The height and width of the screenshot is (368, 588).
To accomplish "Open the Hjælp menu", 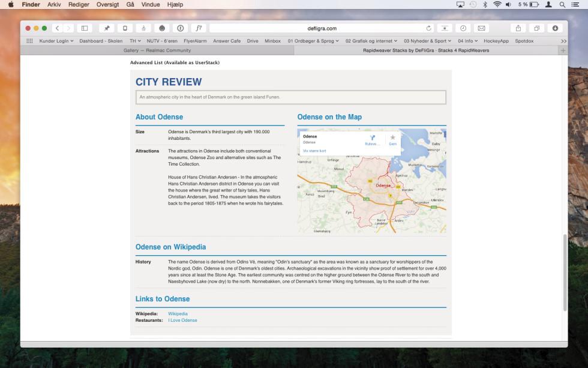I will [175, 4].
